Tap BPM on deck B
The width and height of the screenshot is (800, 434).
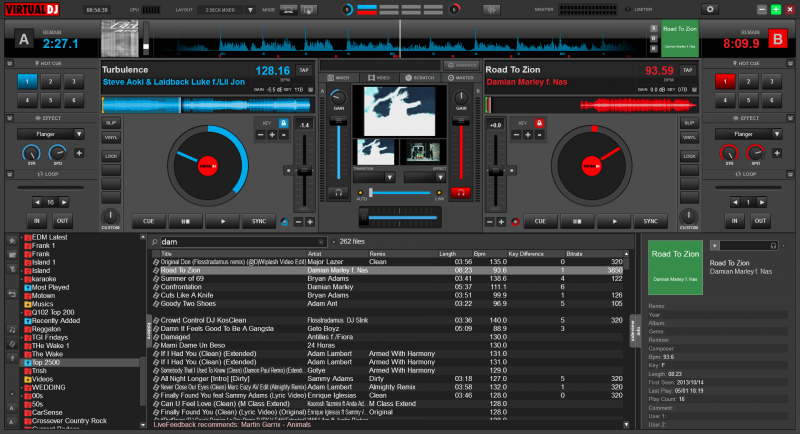[688, 70]
